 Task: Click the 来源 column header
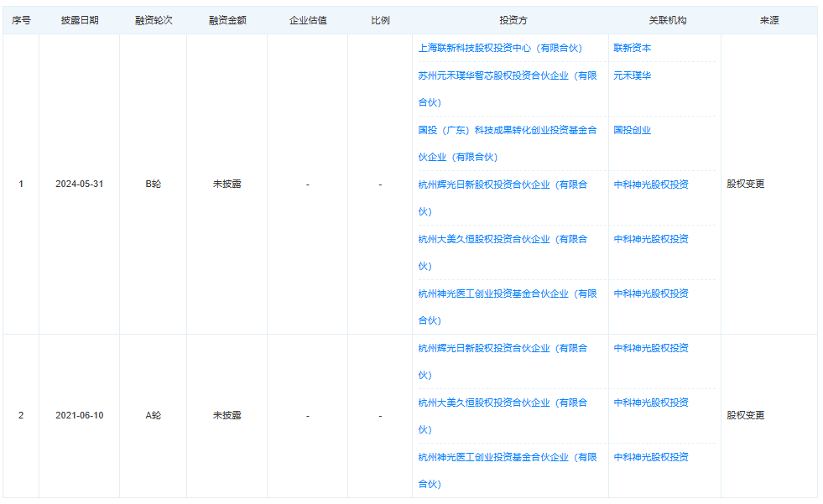click(x=769, y=20)
